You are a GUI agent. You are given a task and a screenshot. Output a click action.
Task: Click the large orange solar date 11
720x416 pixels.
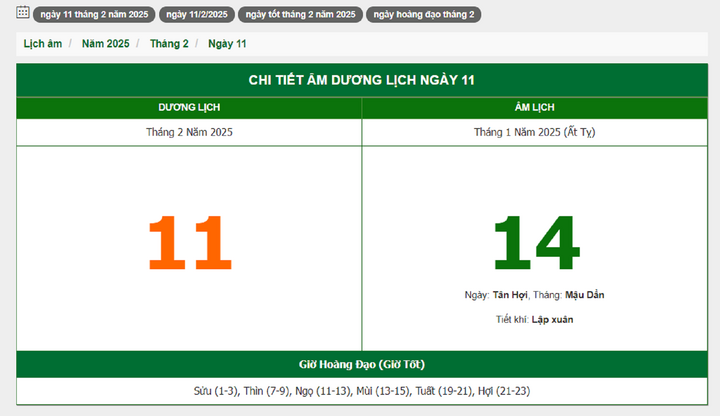point(189,243)
